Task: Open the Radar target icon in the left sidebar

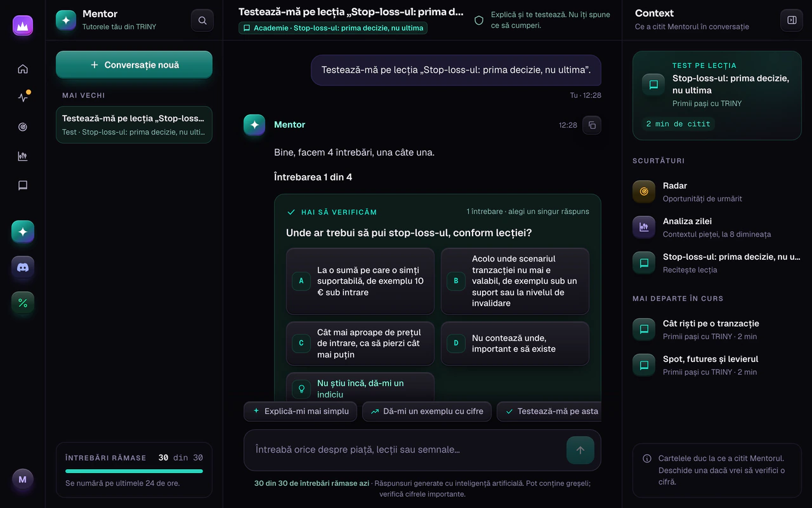Action: click(23, 127)
